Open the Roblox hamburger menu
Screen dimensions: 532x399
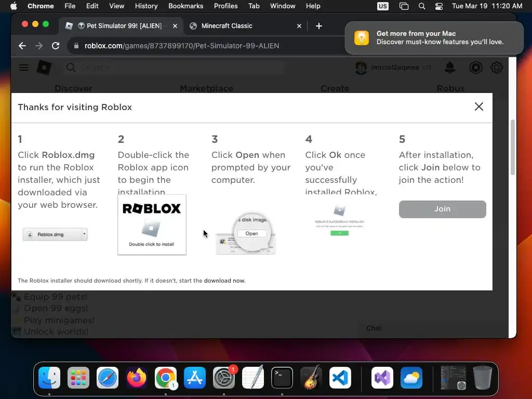click(24, 68)
